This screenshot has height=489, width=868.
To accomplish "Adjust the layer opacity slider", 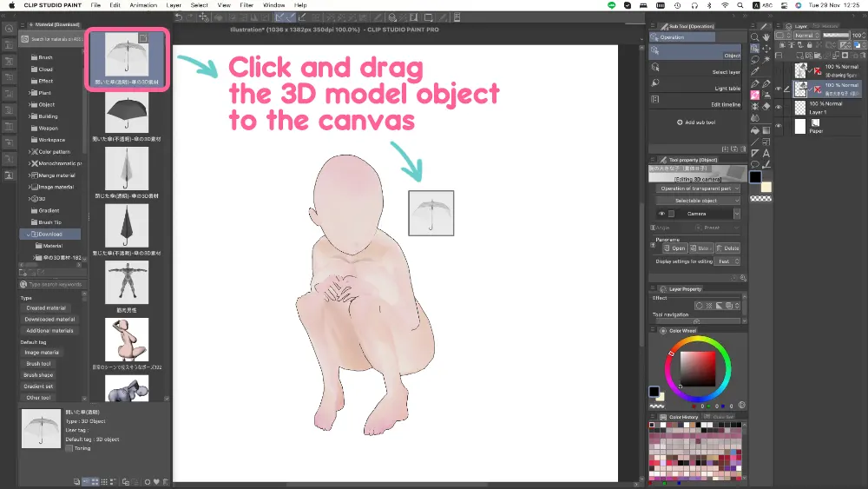I will click(x=836, y=35).
